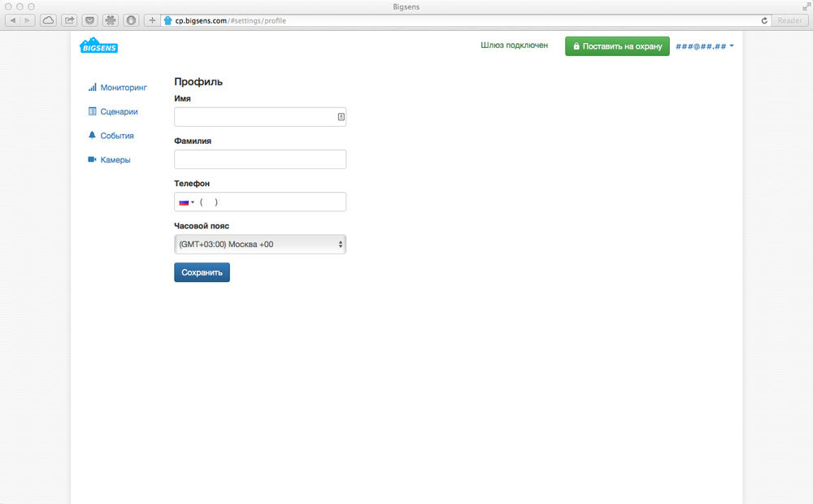Open Мониторинг bar chart icon
Viewport: 813px width, 504px height.
(93, 87)
